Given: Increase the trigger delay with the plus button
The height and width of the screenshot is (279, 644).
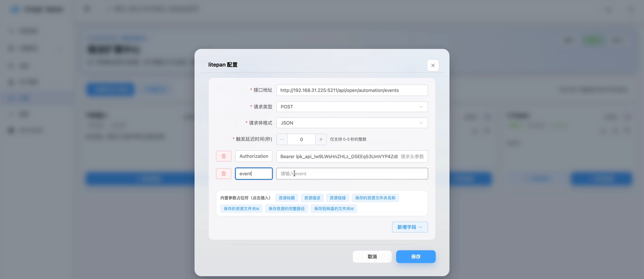Looking at the screenshot, I should tap(321, 139).
